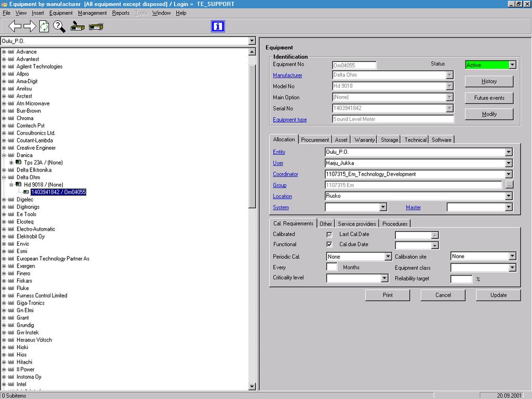Click the device icon beside 1403941842 / Om04055

[x=26, y=192]
